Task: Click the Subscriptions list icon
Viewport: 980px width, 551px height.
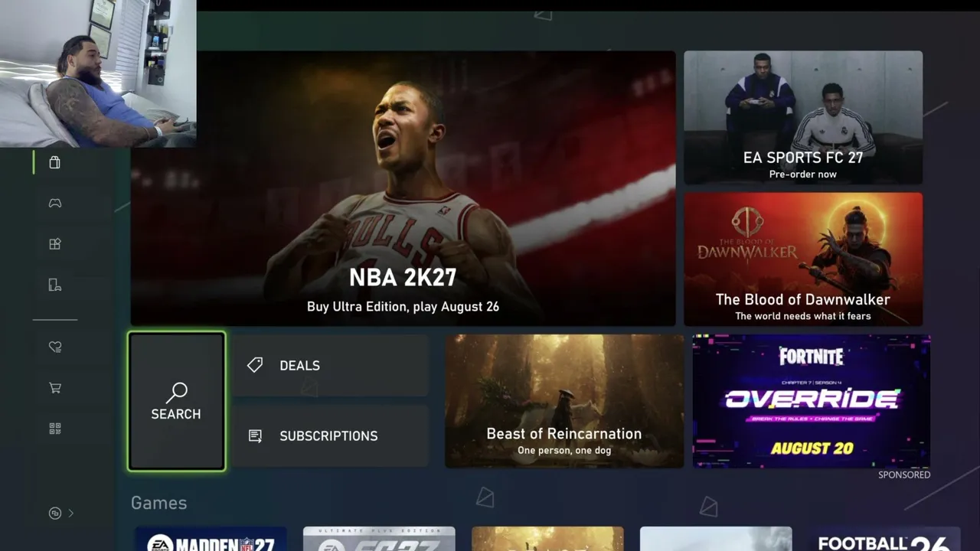Action: pyautogui.click(x=255, y=435)
